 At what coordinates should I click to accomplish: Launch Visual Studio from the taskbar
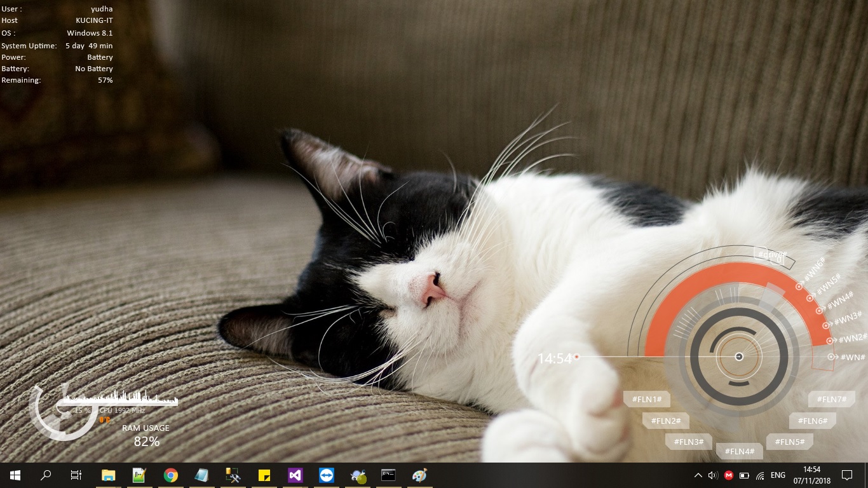pos(295,475)
